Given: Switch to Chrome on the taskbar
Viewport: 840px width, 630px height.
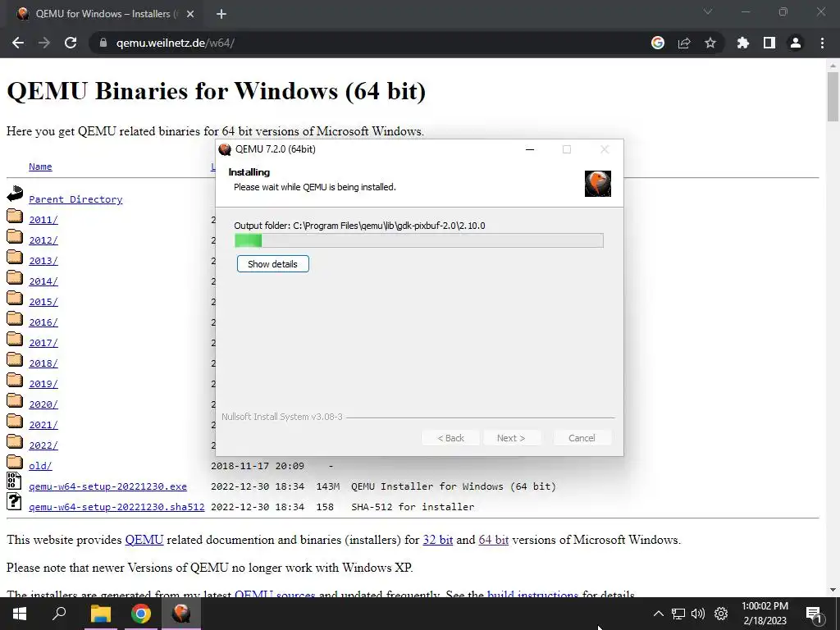Looking at the screenshot, I should pyautogui.click(x=141, y=614).
